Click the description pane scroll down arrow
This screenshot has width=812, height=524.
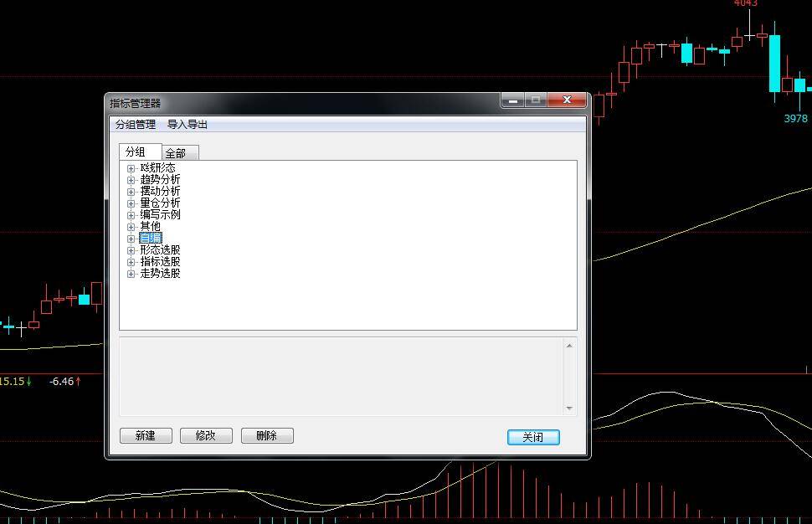[x=569, y=408]
